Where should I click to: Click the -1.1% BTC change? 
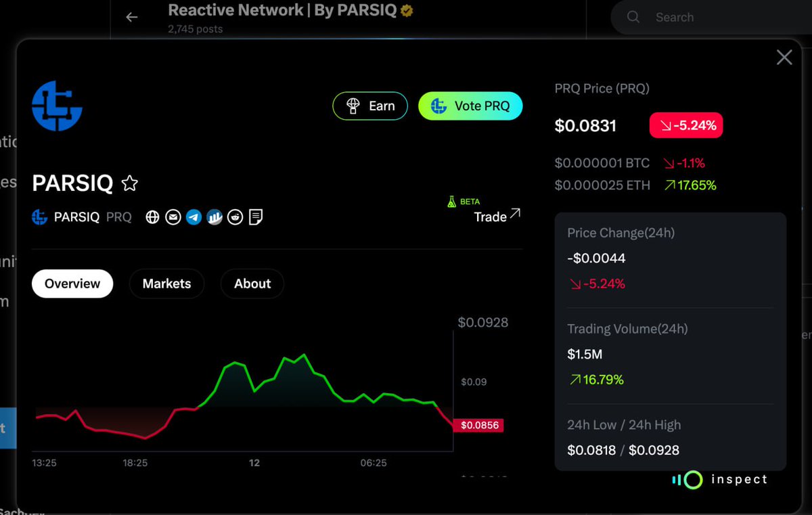[684, 163]
